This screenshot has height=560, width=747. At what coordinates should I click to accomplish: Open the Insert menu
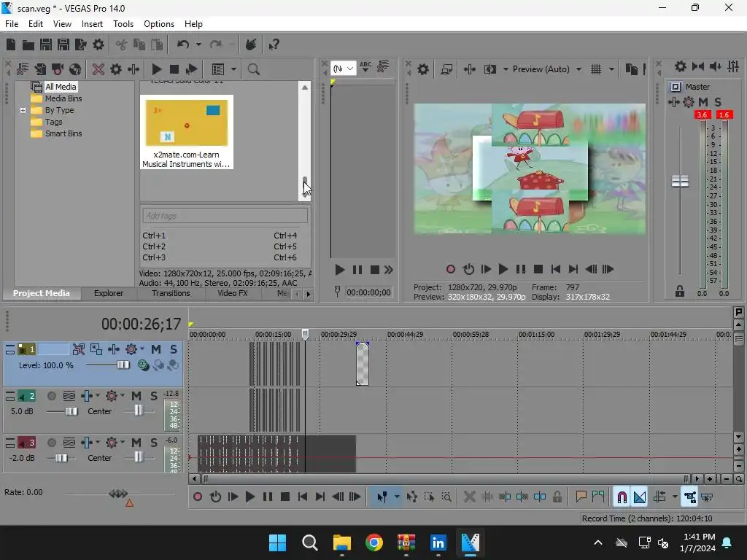(92, 24)
